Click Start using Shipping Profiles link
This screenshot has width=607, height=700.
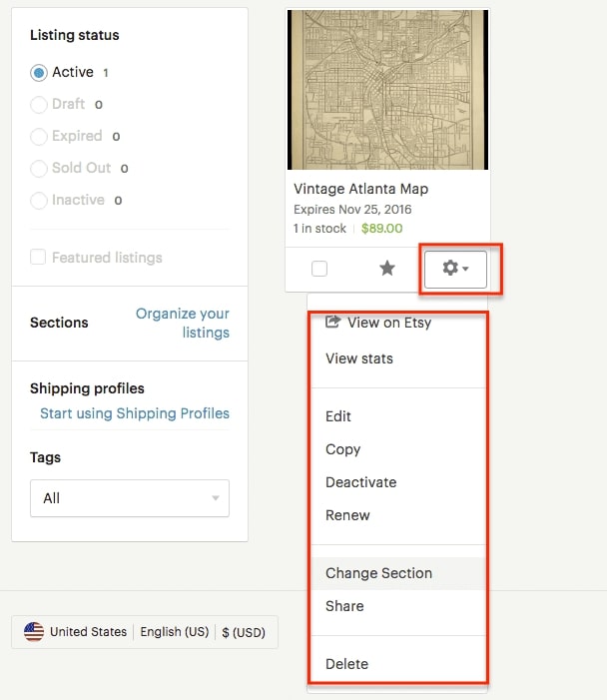click(135, 413)
